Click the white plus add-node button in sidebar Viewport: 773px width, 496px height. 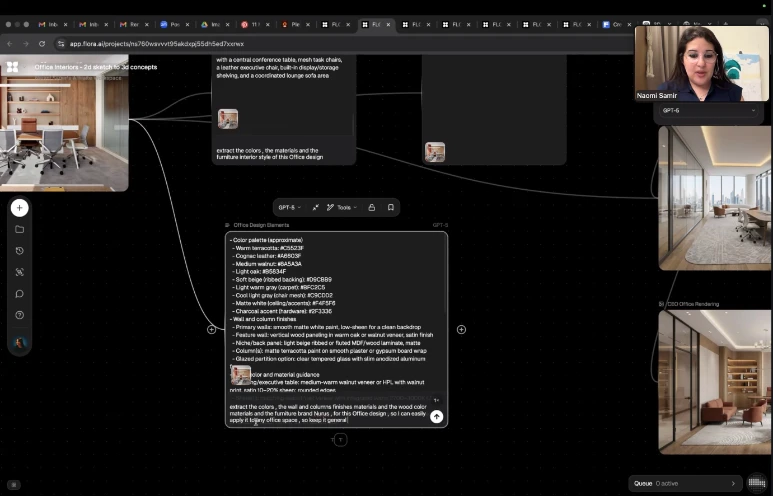[x=19, y=208]
